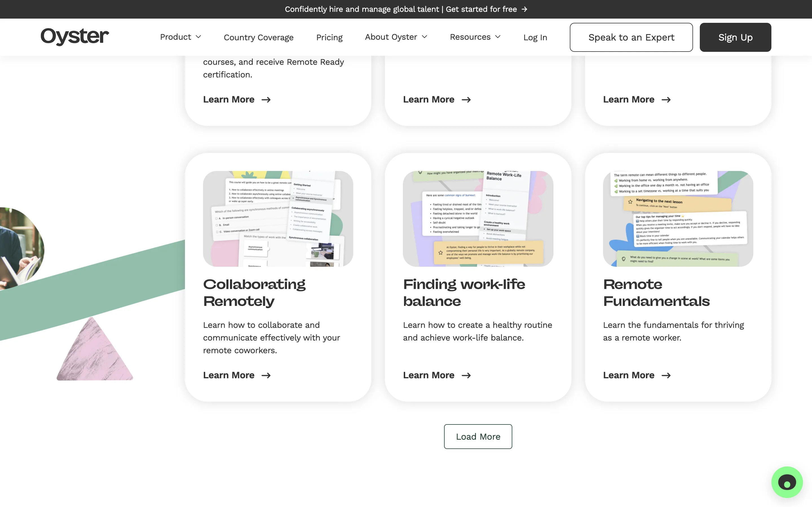The width and height of the screenshot is (812, 507).
Task: Click the Oyster logo
Action: [x=74, y=37]
